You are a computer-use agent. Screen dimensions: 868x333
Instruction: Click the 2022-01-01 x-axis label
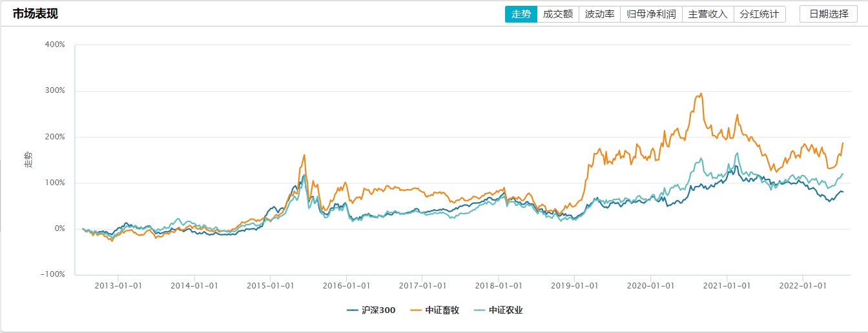[x=801, y=285]
